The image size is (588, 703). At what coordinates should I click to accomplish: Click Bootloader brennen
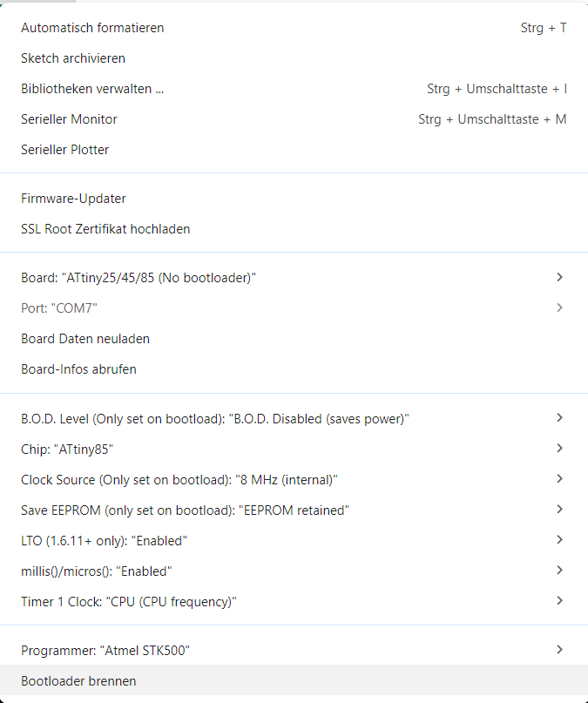pos(78,681)
